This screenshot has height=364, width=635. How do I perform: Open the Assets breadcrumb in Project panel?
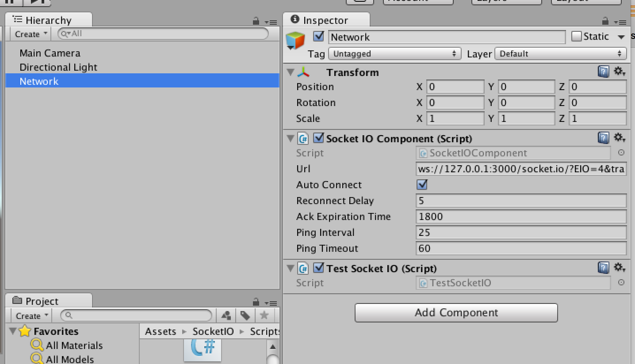161,331
